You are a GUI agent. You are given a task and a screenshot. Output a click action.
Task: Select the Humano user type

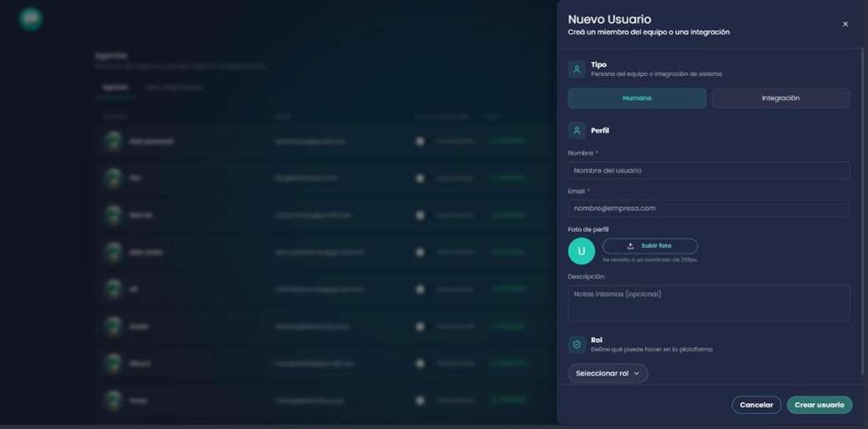pyautogui.click(x=637, y=98)
